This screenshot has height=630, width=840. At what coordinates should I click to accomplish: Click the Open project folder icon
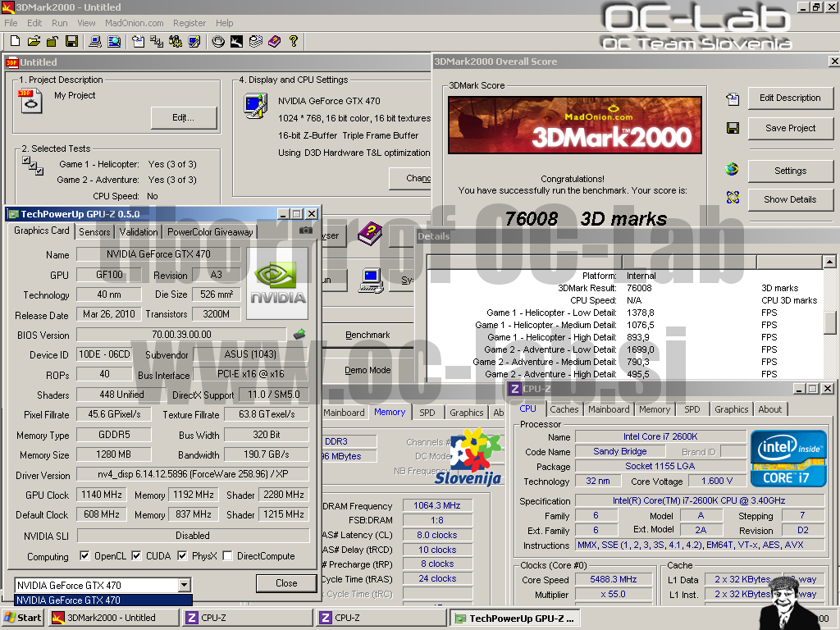tap(34, 41)
